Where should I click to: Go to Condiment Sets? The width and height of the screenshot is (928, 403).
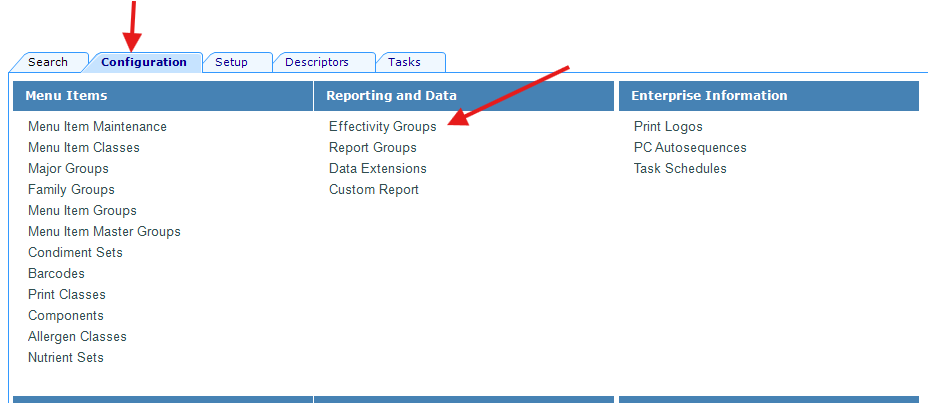coord(75,253)
